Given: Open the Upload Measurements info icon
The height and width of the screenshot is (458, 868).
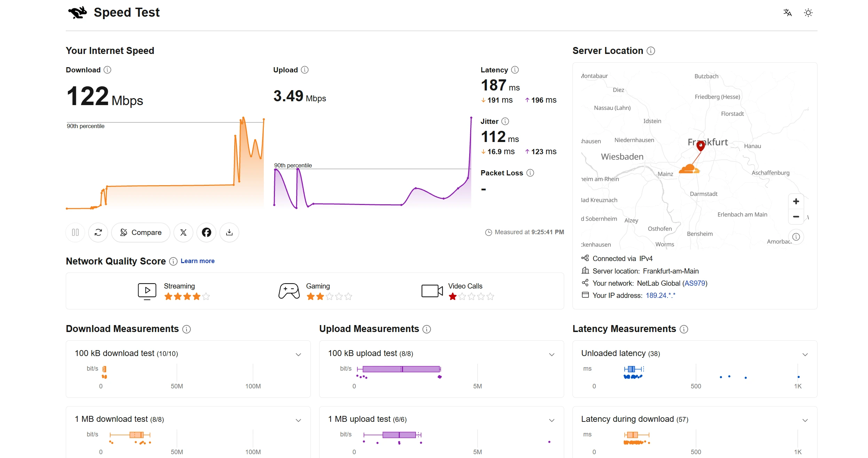Looking at the screenshot, I should tap(427, 329).
